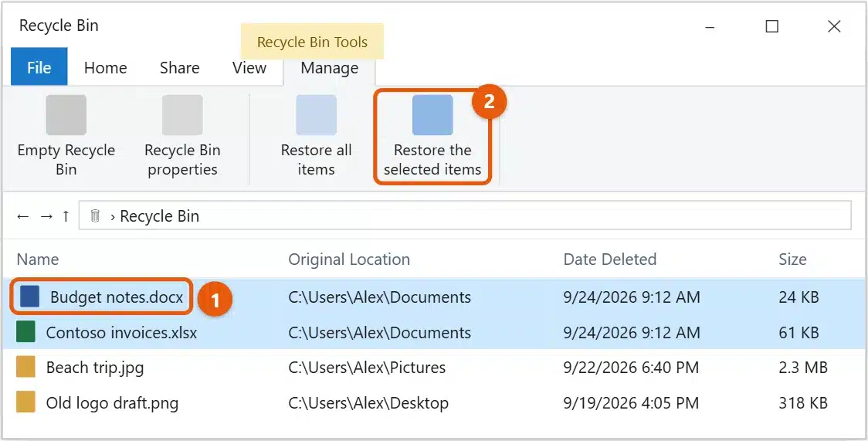The image size is (868, 441).
Task: Select the Beach trip.jpg file name
Action: point(95,367)
